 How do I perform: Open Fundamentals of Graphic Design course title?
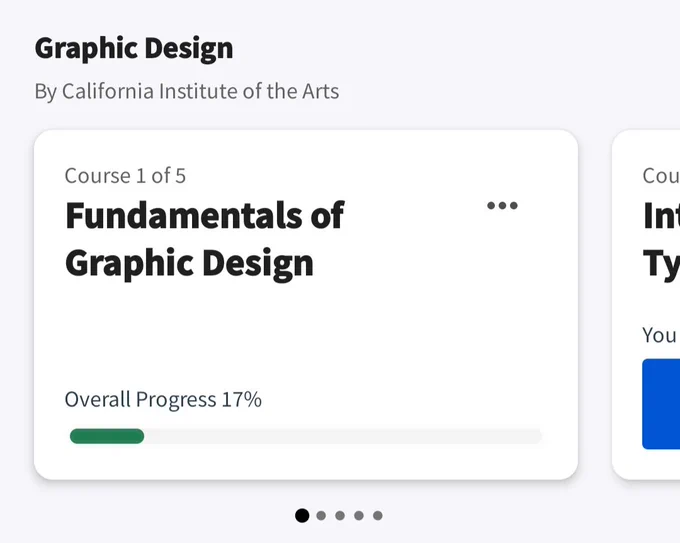click(x=204, y=239)
